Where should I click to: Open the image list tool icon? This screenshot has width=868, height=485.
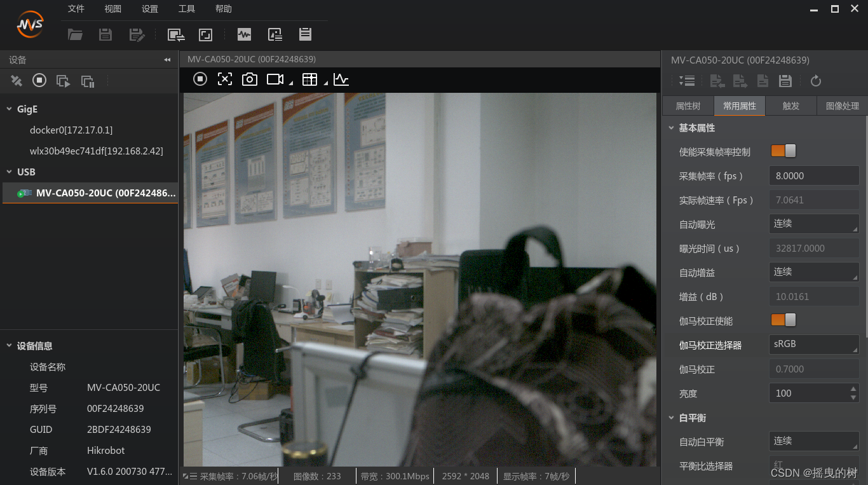(275, 35)
